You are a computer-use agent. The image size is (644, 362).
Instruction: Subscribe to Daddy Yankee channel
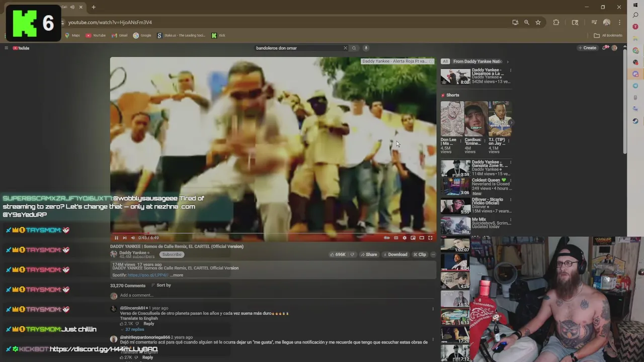pyautogui.click(x=172, y=254)
